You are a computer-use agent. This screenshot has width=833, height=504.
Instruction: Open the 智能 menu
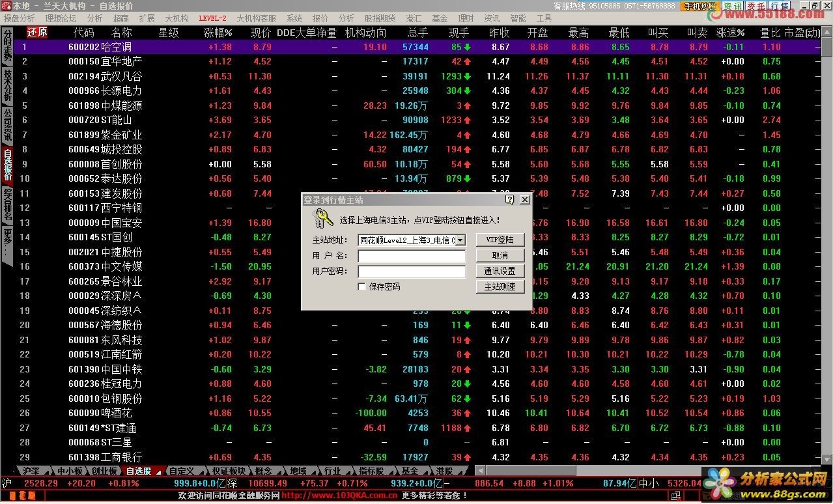(x=518, y=18)
